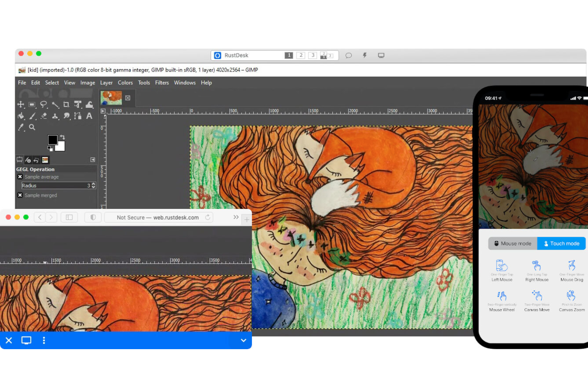Open the lightning actions menu in RustDesk
The height and width of the screenshot is (390, 588).
click(x=365, y=56)
